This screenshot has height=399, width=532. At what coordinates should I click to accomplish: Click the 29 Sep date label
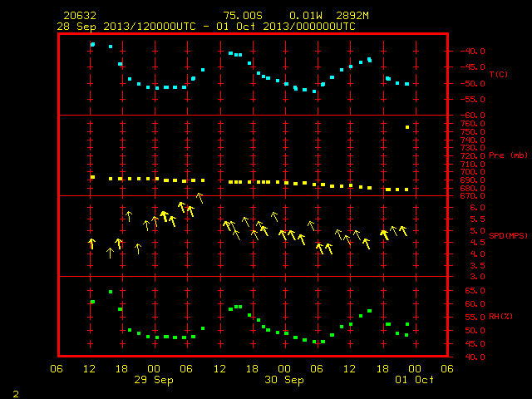[x=154, y=380]
